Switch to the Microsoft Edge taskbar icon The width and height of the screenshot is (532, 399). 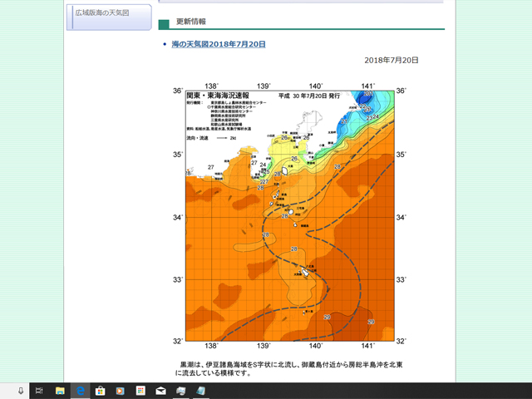pyautogui.click(x=81, y=390)
